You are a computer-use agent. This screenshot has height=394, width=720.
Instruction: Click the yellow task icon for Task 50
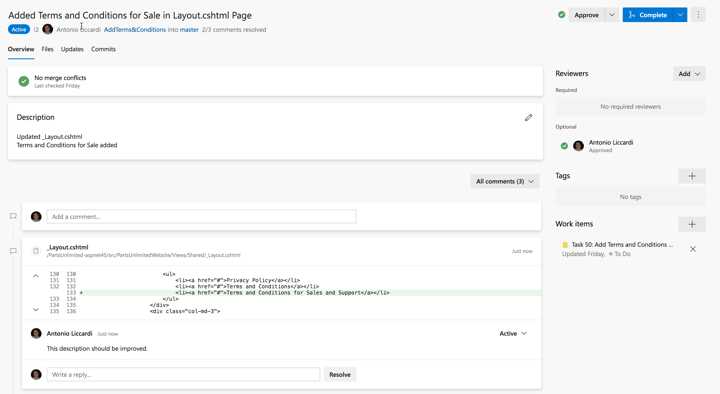[565, 245]
